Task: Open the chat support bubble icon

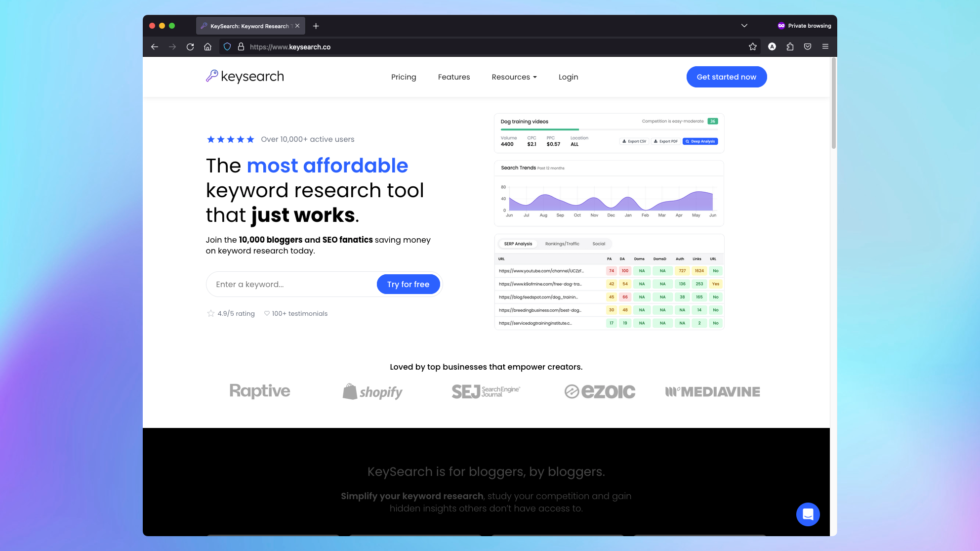Action: click(x=808, y=514)
